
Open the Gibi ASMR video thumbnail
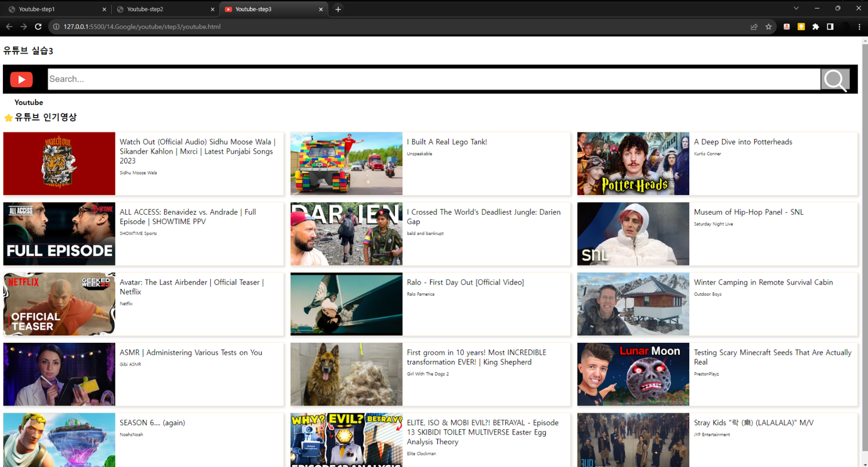coord(59,374)
